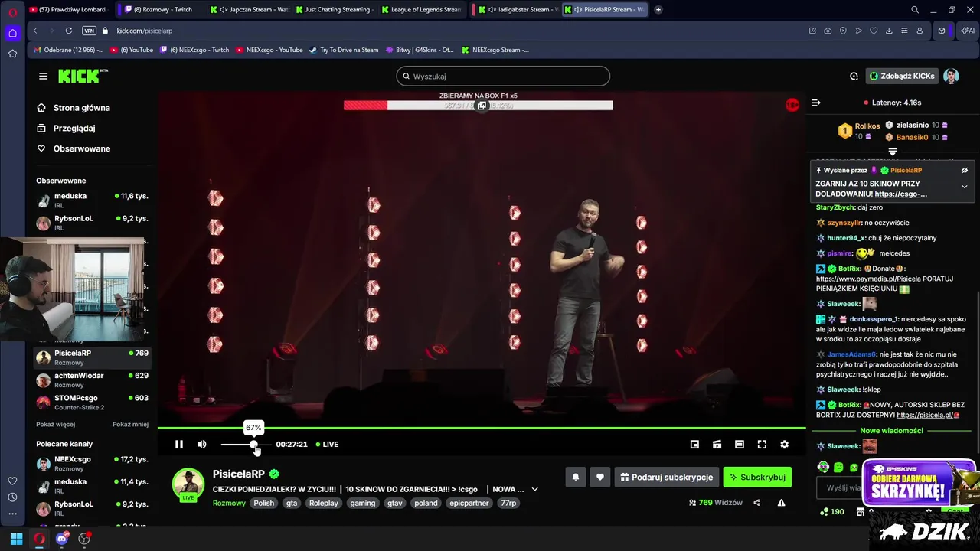Select the epicpartner tag
The image size is (980, 551).
pyautogui.click(x=469, y=503)
